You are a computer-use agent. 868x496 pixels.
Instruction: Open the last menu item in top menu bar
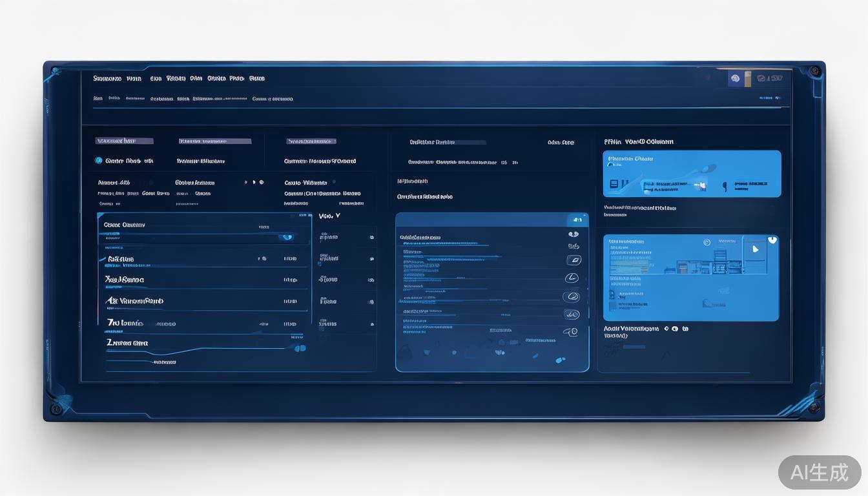256,79
